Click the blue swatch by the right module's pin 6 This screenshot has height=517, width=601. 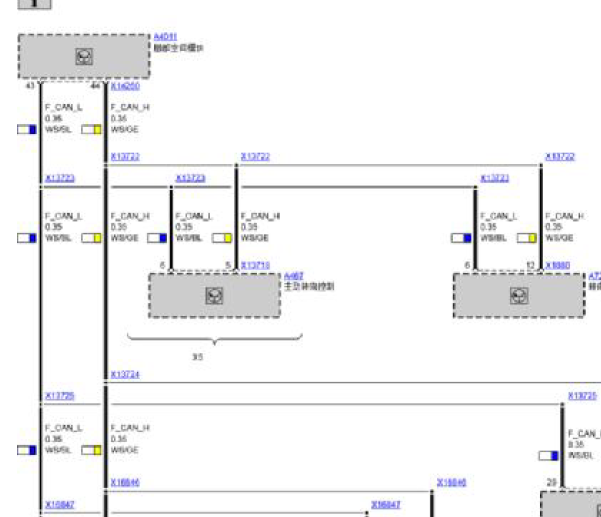pyautogui.click(x=461, y=238)
